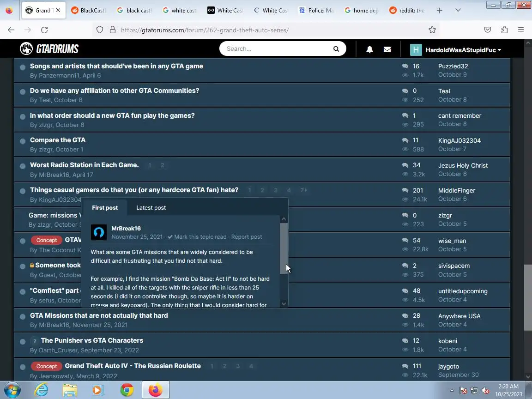Click the browser address bar URL

click(x=205, y=30)
